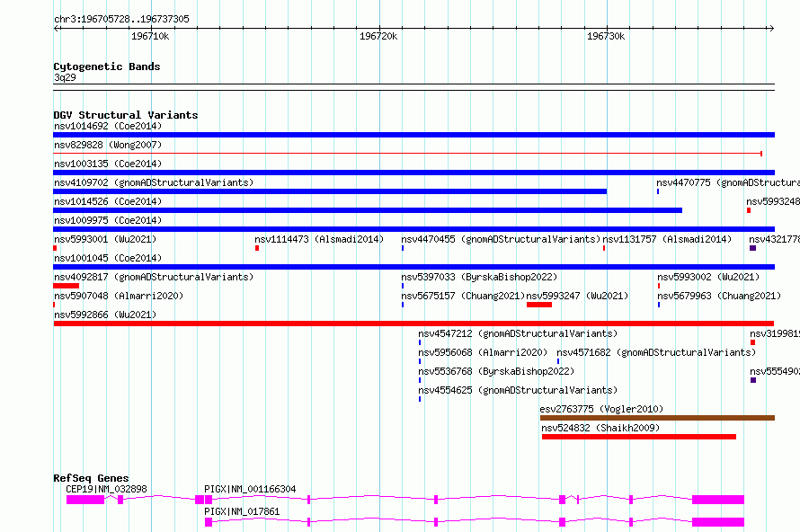Open the nsv4109702 gnomAD variant bar
Screen dimensions: 800x532
pos(330,191)
